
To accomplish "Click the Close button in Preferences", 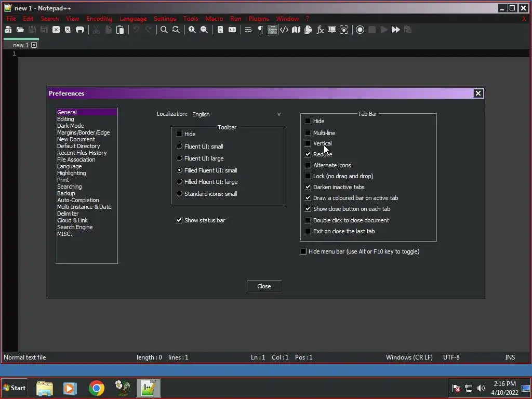I will click(264, 286).
